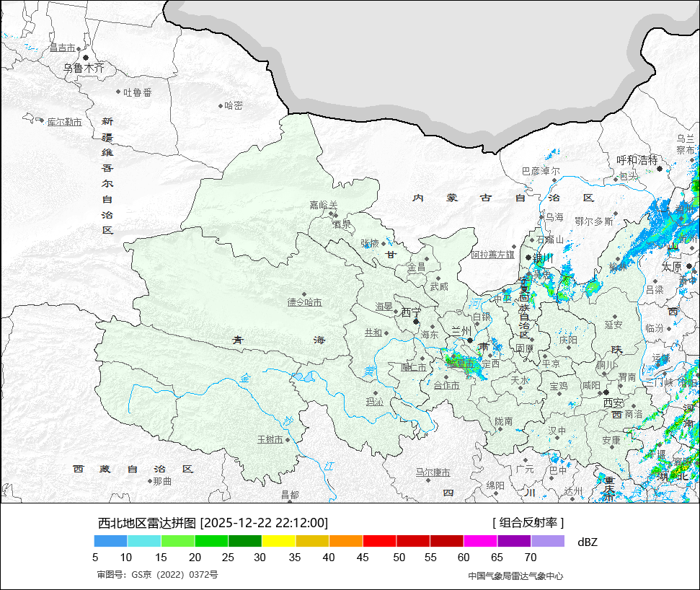Click the orange 40–45 dBZ legend swatch
This screenshot has width=700, height=590.
click(x=346, y=542)
